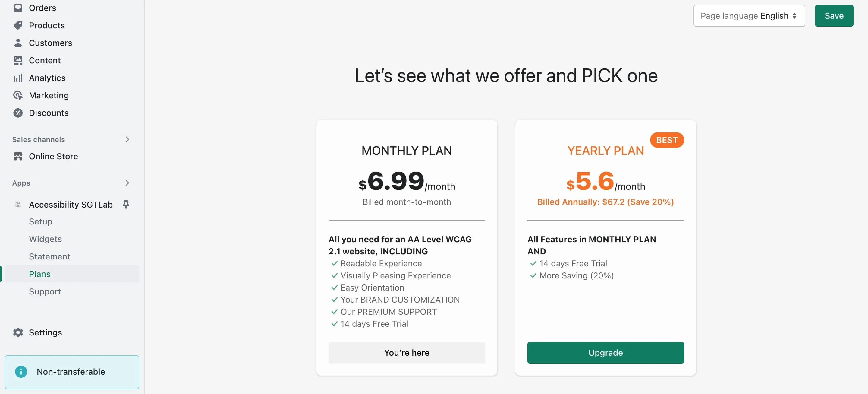Viewport: 868px width, 394px height.
Task: Open the Page language dropdown
Action: coord(749,15)
